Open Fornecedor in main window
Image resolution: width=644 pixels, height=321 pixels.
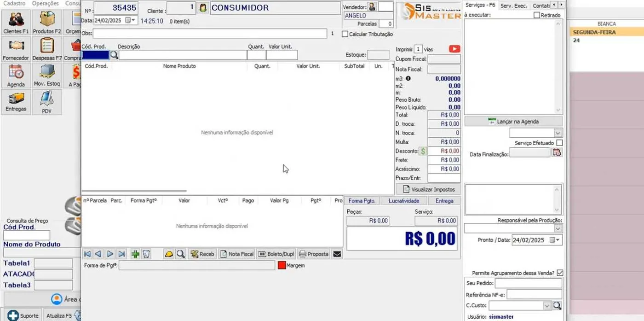pyautogui.click(x=16, y=49)
